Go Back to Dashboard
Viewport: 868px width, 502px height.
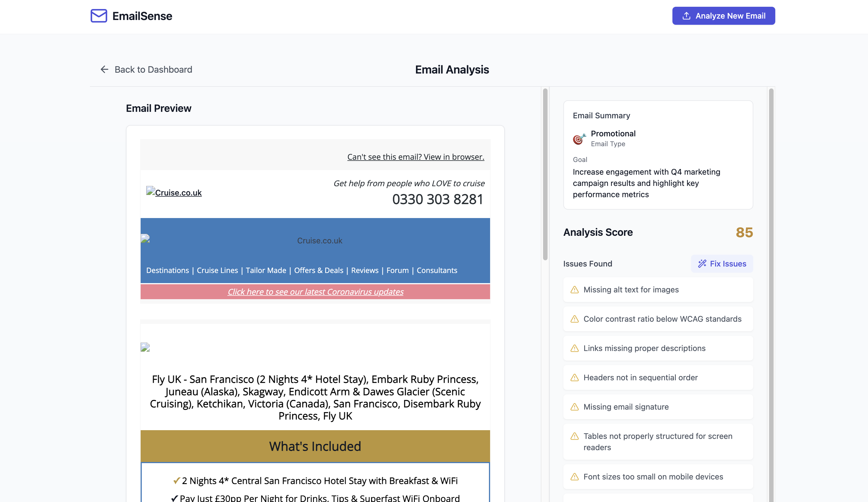[146, 70]
